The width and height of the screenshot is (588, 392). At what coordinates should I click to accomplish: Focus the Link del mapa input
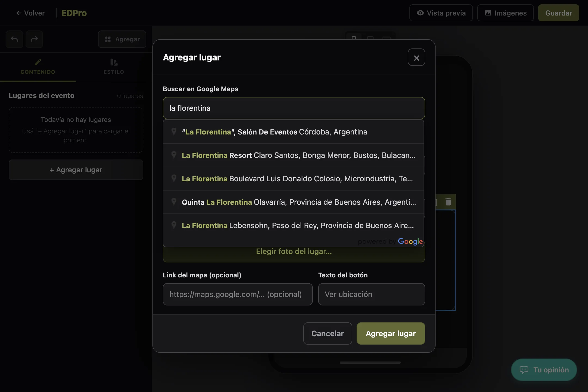click(x=238, y=294)
